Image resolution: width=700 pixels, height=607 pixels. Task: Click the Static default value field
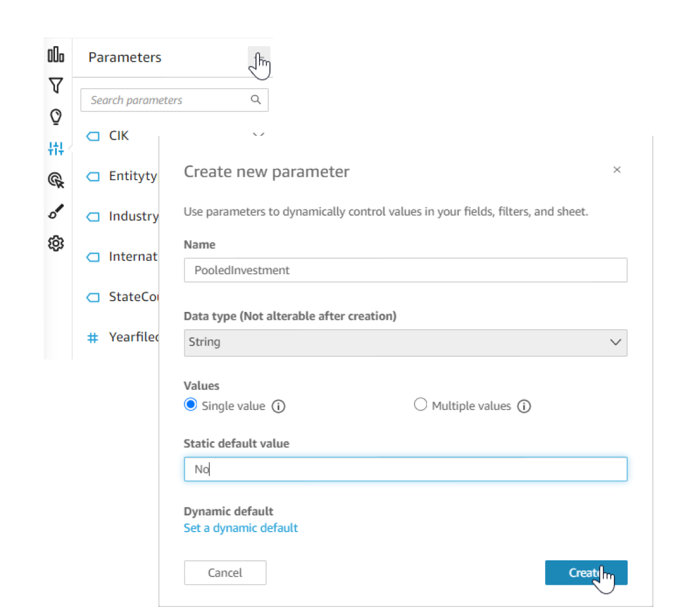click(406, 469)
